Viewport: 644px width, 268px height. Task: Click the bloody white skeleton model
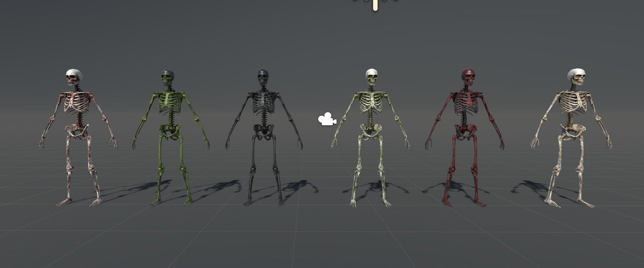tap(79, 137)
